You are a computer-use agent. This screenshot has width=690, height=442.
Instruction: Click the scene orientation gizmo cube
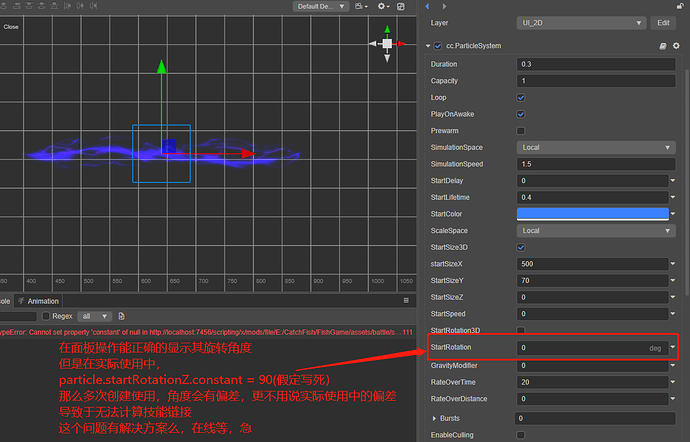pyautogui.click(x=387, y=44)
